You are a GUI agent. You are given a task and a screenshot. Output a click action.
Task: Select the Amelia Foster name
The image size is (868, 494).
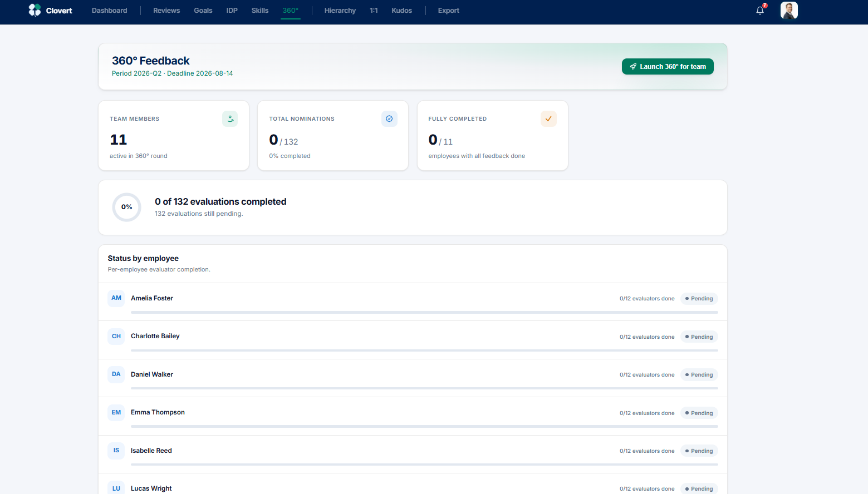point(152,298)
